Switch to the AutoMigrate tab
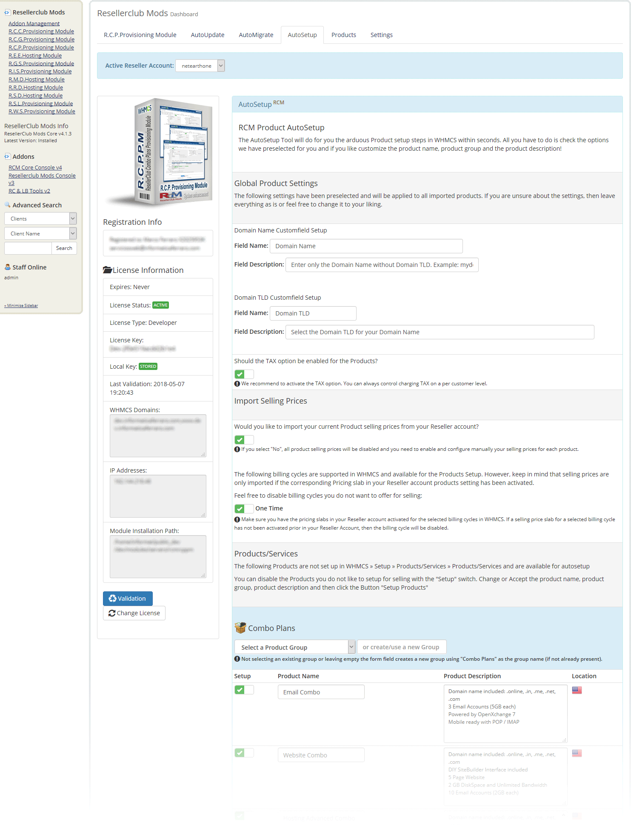Screen dimensions: 631x840 pos(256,35)
